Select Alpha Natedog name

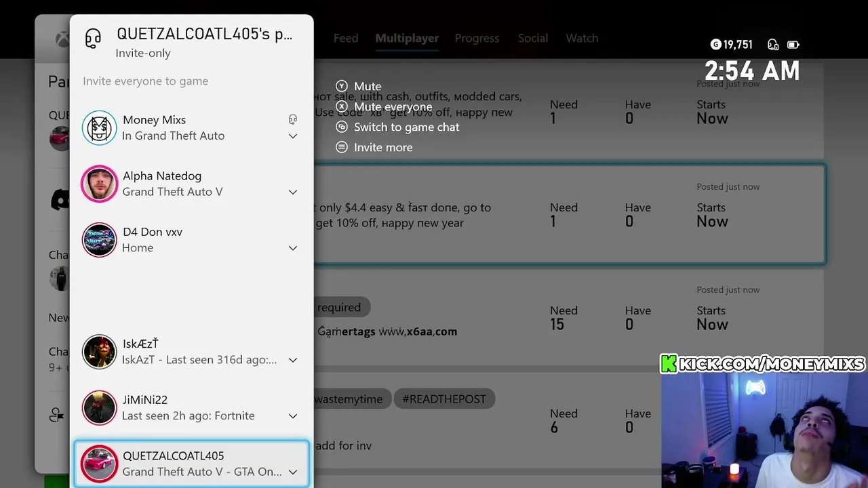tap(162, 176)
